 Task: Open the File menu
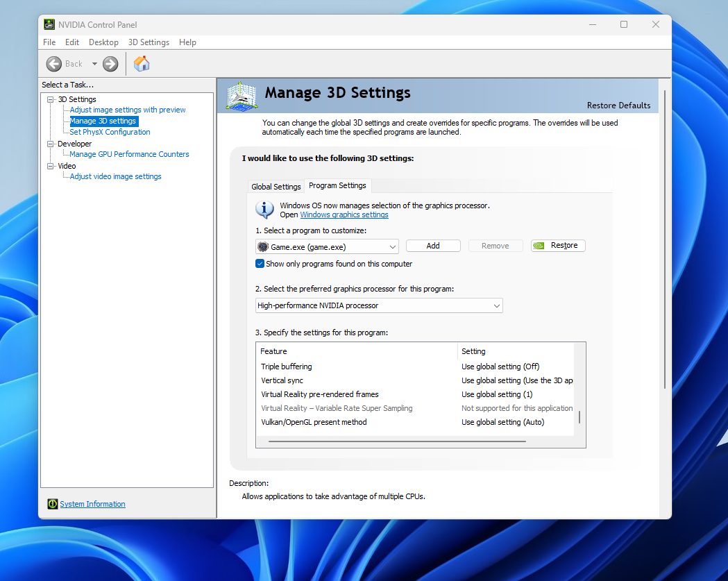(49, 42)
